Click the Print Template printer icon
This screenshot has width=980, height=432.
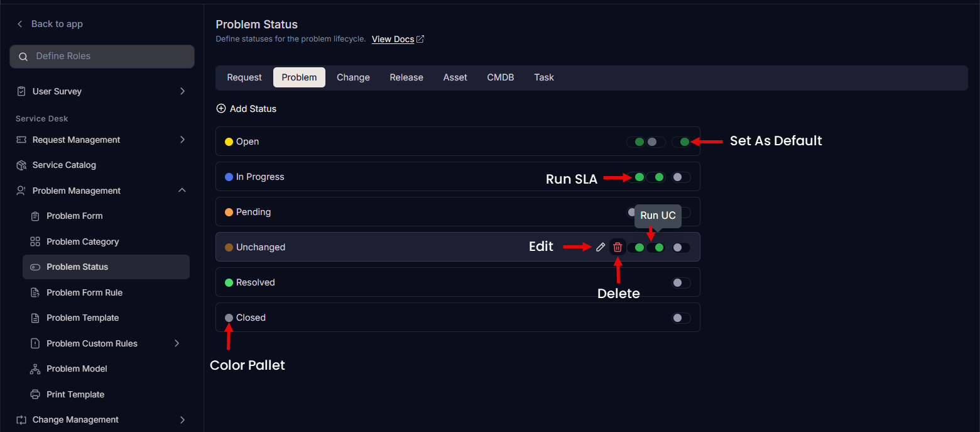coord(35,394)
